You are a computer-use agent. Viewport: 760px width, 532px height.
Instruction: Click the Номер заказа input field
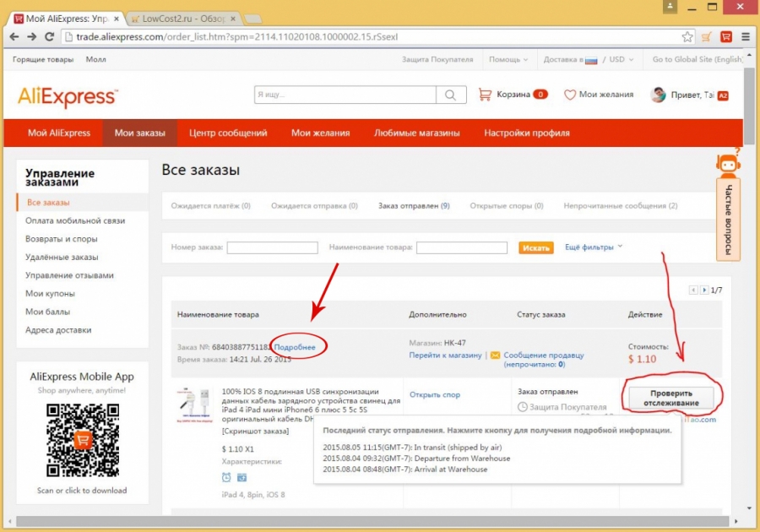coord(272,247)
